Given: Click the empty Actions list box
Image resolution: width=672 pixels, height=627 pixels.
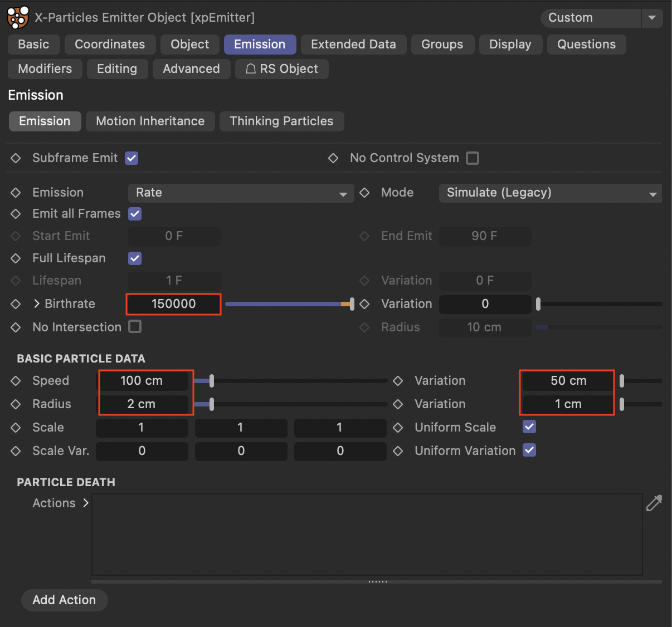Looking at the screenshot, I should pyautogui.click(x=367, y=535).
